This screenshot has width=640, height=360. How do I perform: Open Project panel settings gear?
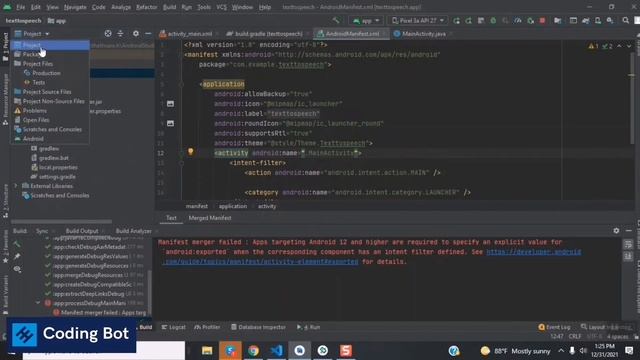coord(136,34)
